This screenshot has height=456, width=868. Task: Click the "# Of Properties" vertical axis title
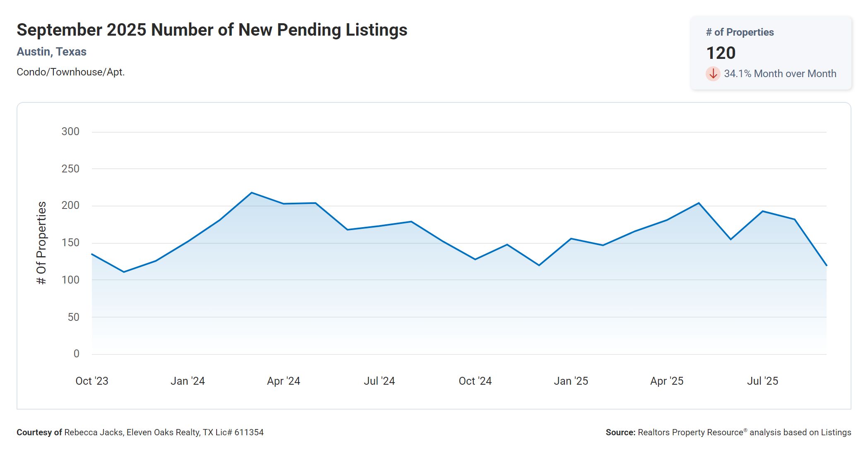pyautogui.click(x=41, y=243)
